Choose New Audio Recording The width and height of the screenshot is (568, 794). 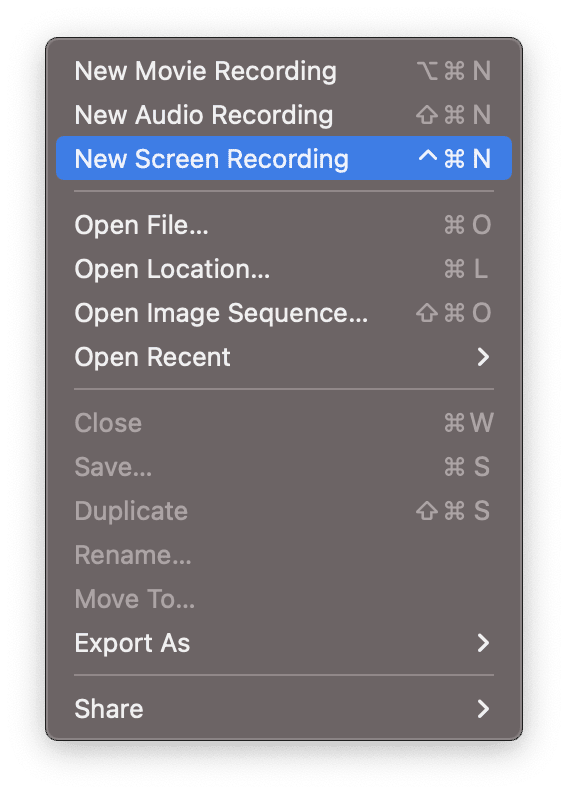(x=283, y=114)
